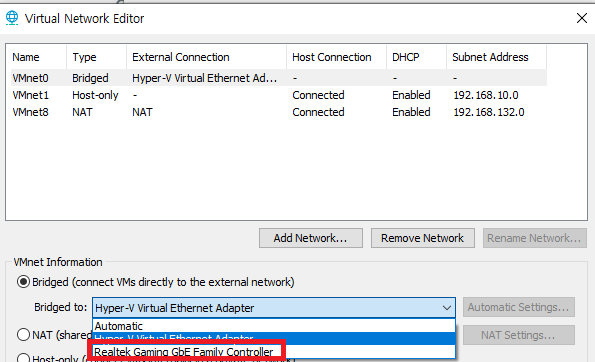Click the External Connection column header
Screen dimensions: 595x362
pos(206,57)
